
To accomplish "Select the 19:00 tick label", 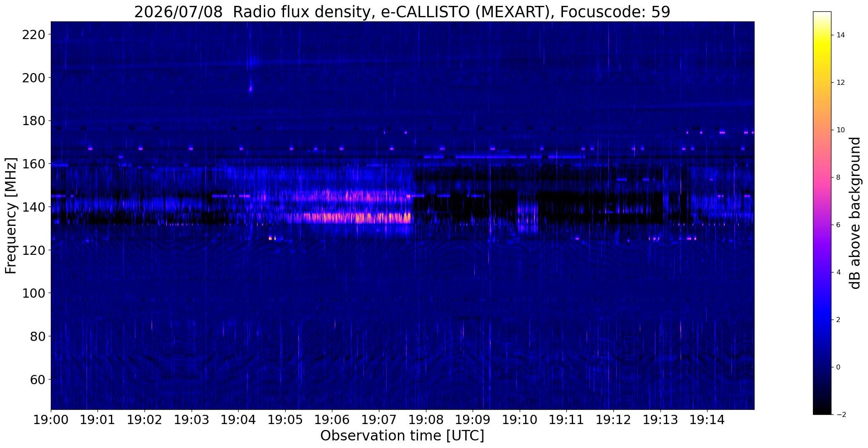I will (x=51, y=420).
